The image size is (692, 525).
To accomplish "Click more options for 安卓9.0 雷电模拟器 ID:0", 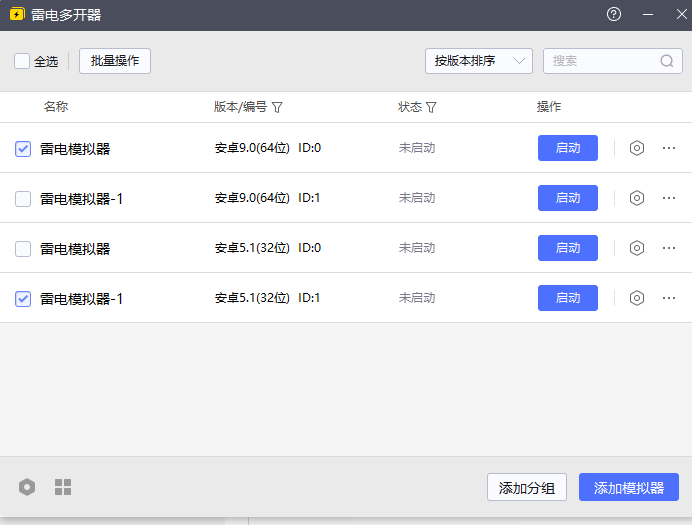I will (669, 148).
